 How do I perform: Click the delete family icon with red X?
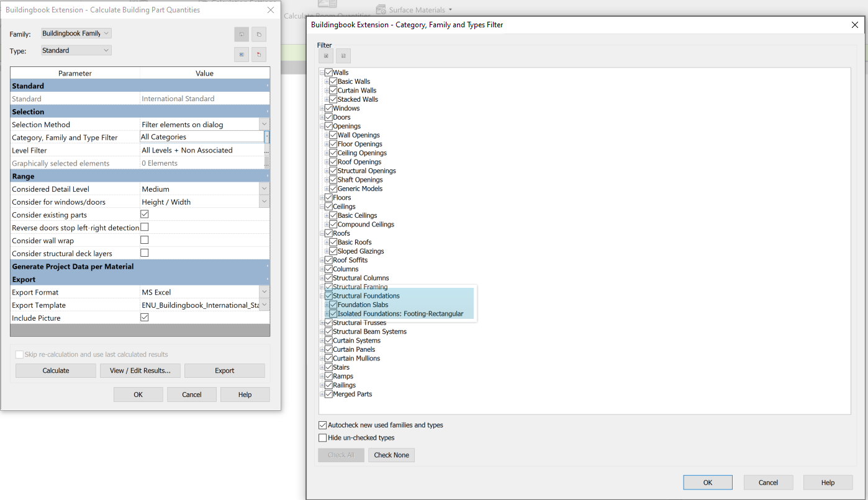[x=258, y=54]
